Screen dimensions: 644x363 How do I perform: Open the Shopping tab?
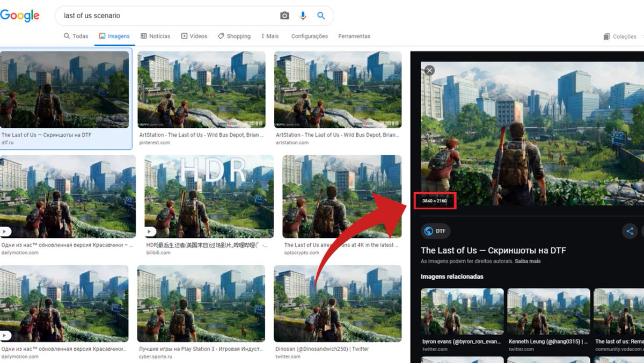tap(234, 36)
